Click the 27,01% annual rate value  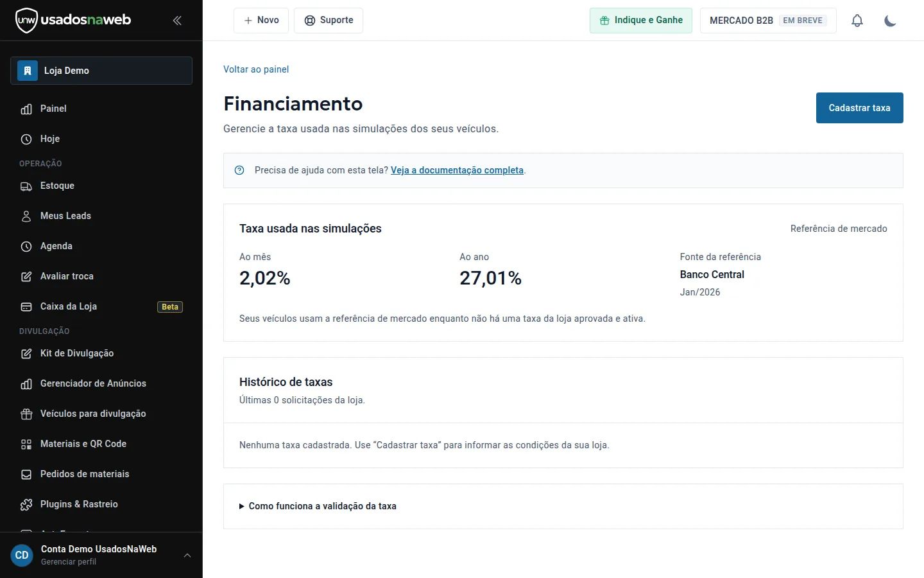[490, 278]
